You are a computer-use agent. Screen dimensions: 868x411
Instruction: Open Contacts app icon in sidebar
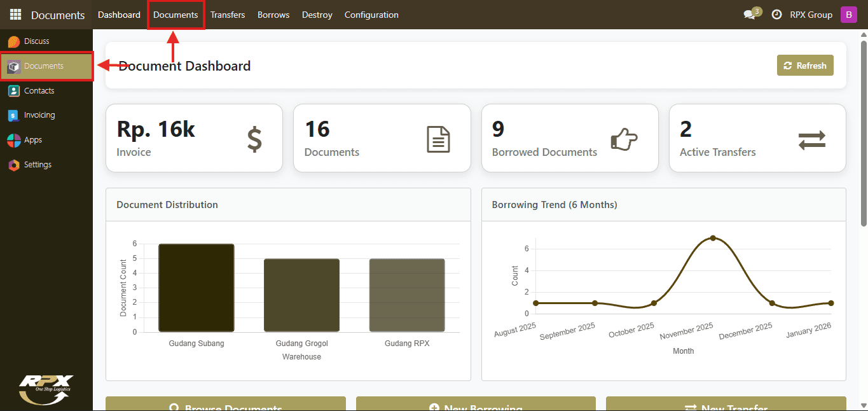coord(13,91)
